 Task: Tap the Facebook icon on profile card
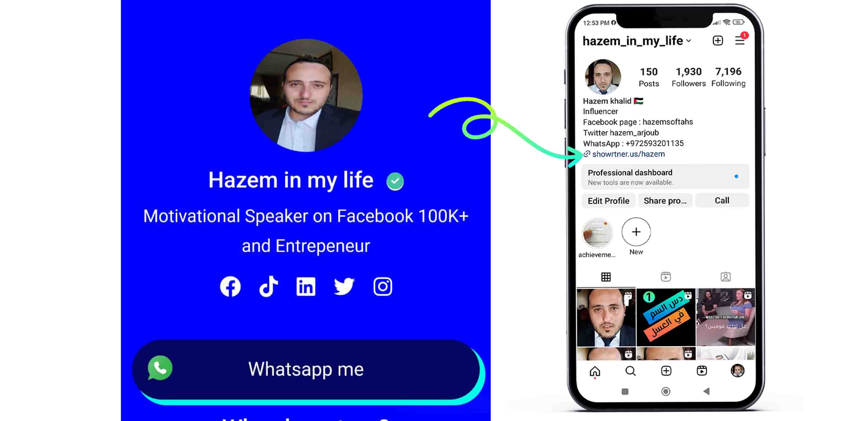point(230,286)
